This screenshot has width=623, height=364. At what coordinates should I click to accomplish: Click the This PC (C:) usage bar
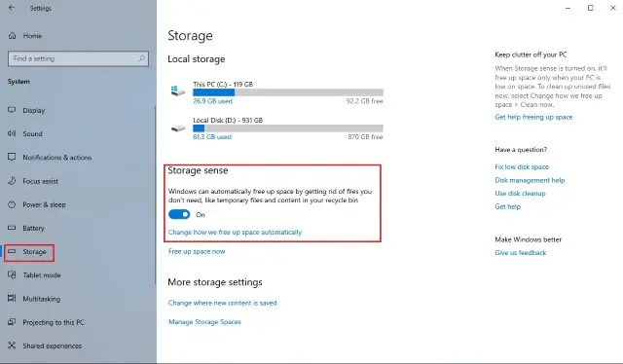tap(288, 92)
